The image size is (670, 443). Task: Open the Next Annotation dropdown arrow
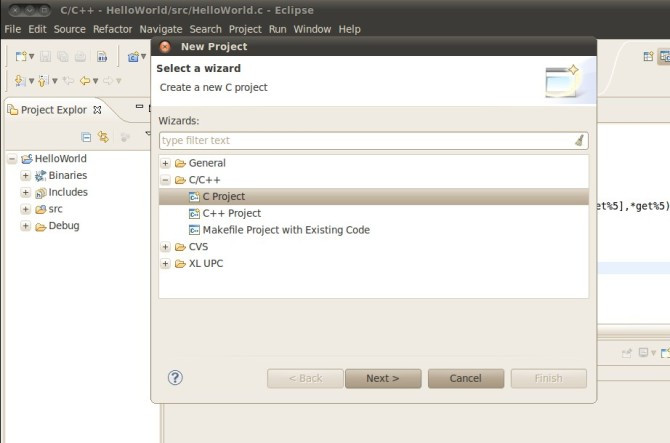click(31, 81)
